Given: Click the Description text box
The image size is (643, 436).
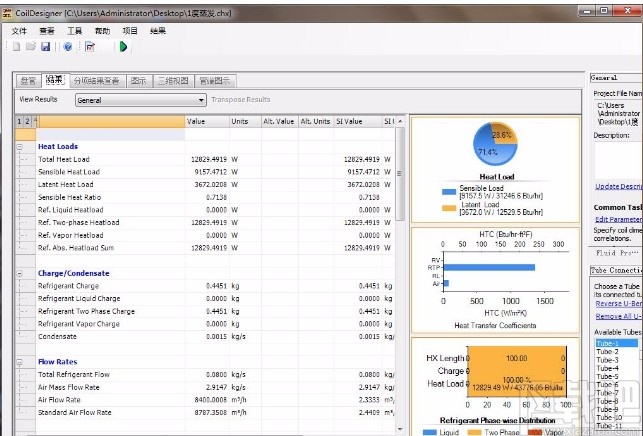Looking at the screenshot, I should coord(618,161).
